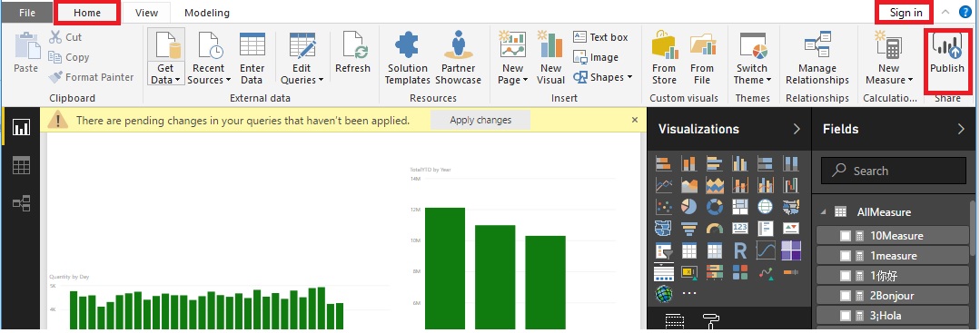Collapse the Fields pane
Image resolution: width=980 pixels, height=333 pixels.
click(961, 129)
